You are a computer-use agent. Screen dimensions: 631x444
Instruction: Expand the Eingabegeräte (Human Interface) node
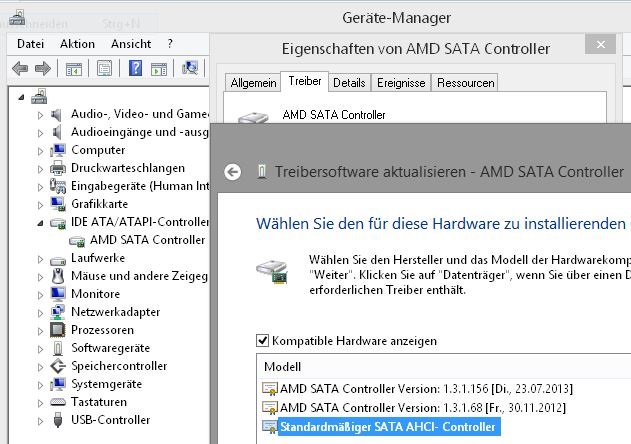40,187
